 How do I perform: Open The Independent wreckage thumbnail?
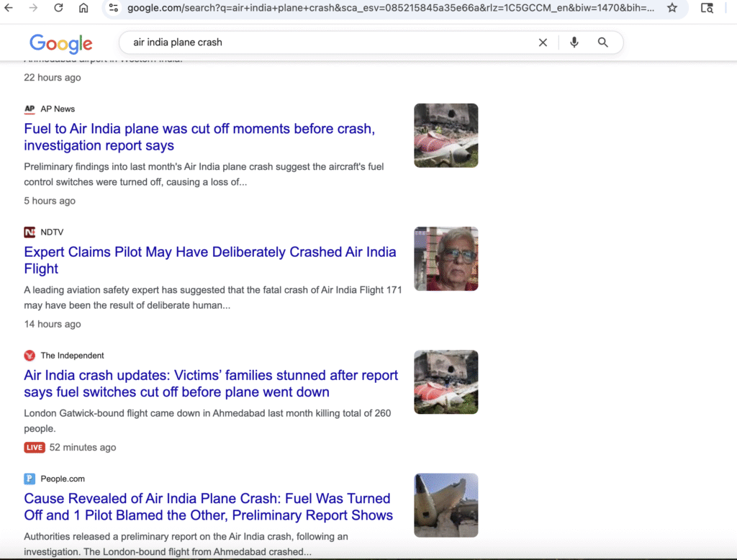pyautogui.click(x=446, y=381)
